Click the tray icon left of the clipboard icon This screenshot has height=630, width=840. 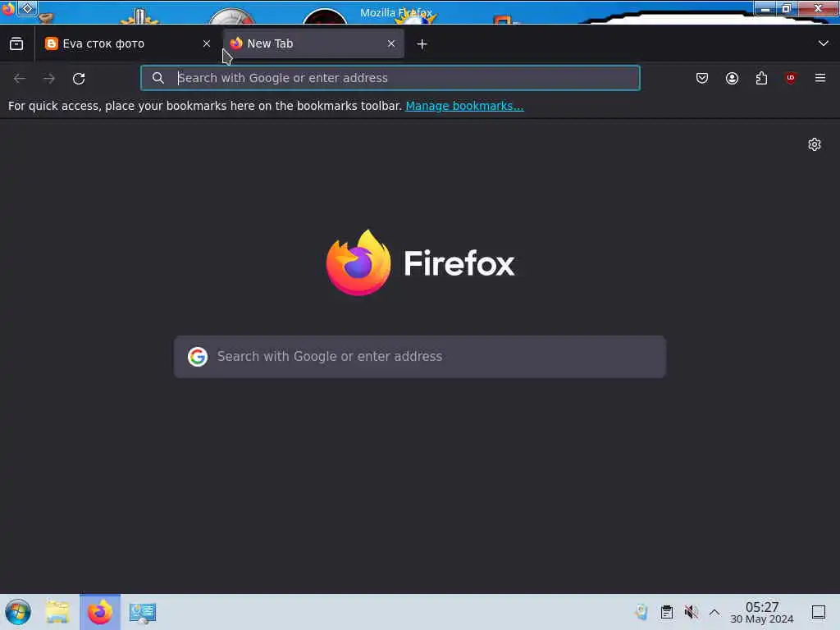(641, 612)
